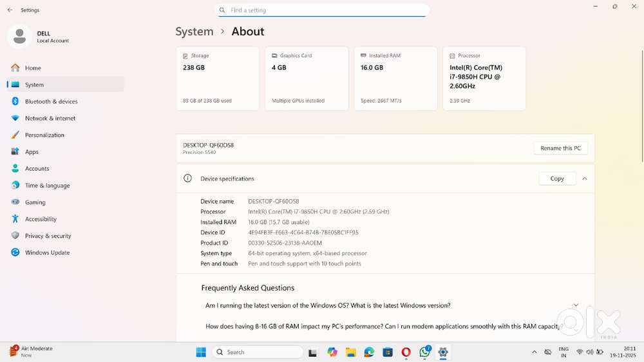Go to Personalization settings
Screen dimensions: 644x362
pos(66,135)
